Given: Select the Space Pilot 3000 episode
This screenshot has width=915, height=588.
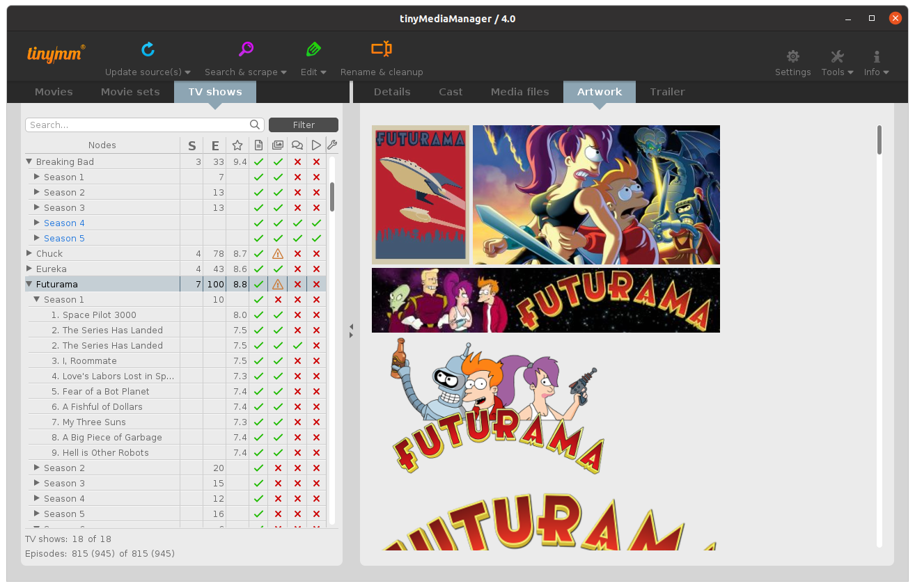Looking at the screenshot, I should click(x=99, y=315).
